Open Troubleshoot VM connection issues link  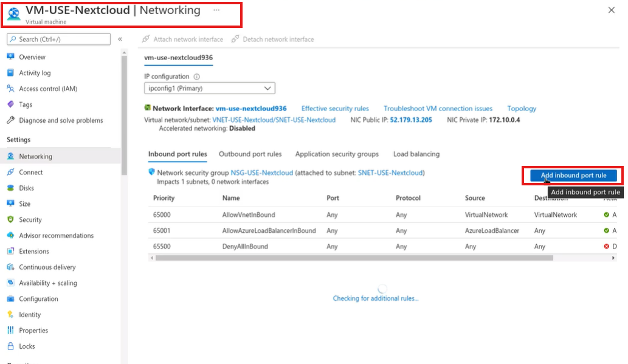click(x=438, y=109)
